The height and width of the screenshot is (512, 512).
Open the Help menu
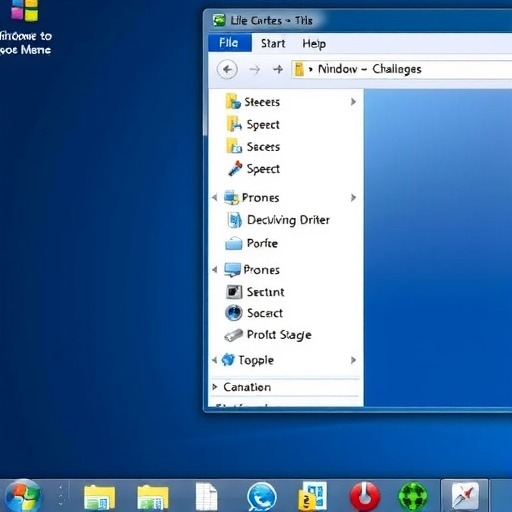[x=314, y=44]
